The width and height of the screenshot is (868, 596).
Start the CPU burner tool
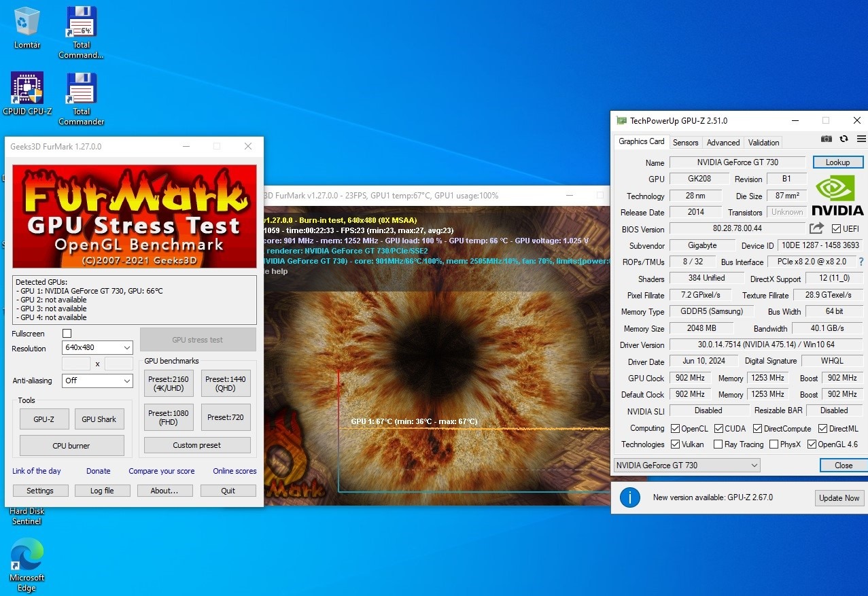tap(71, 446)
